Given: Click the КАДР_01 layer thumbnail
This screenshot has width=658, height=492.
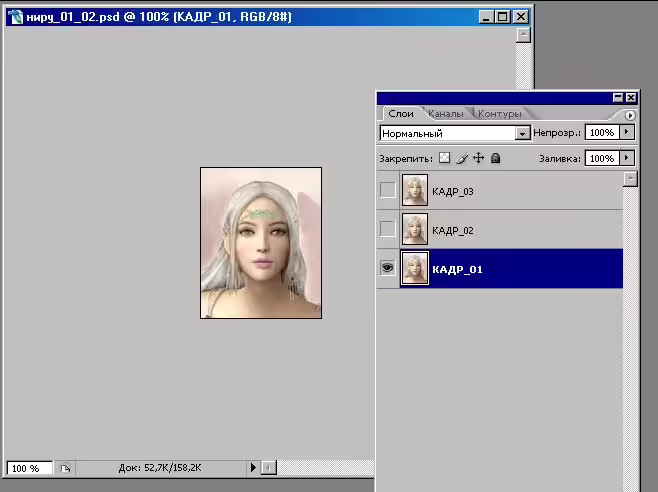Looking at the screenshot, I should 415,268.
